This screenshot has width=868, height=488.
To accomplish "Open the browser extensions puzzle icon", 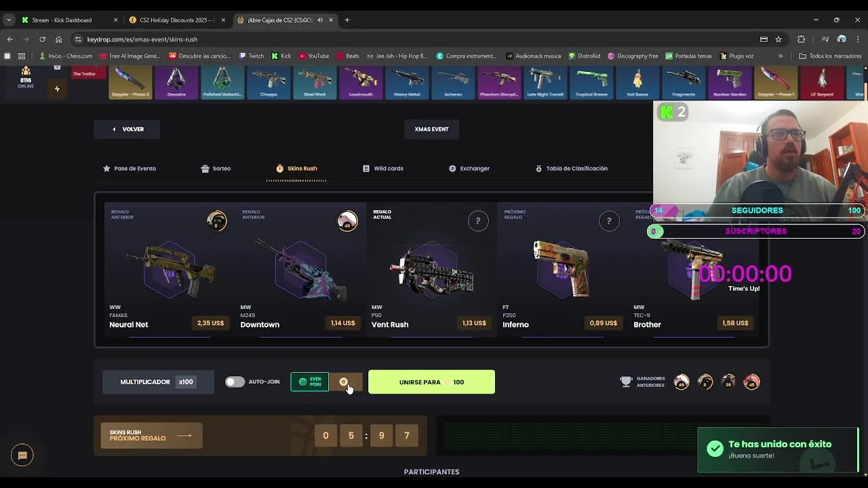I will tap(801, 39).
